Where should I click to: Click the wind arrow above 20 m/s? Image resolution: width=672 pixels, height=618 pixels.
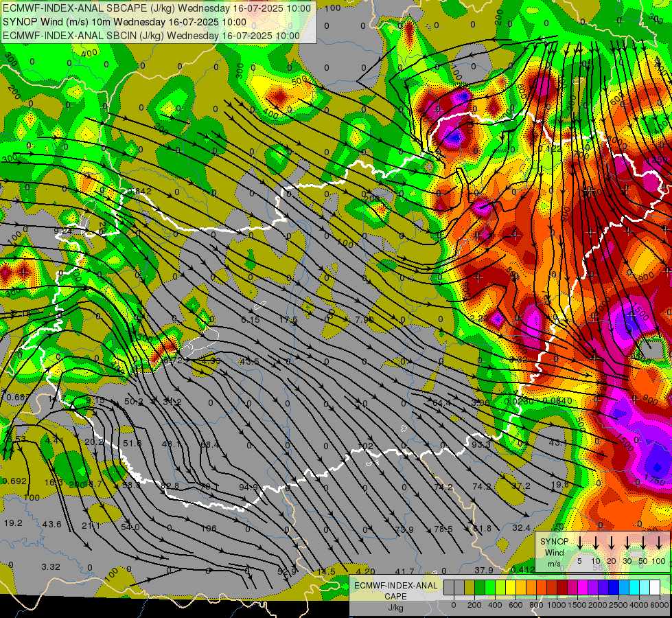[x=612, y=542]
